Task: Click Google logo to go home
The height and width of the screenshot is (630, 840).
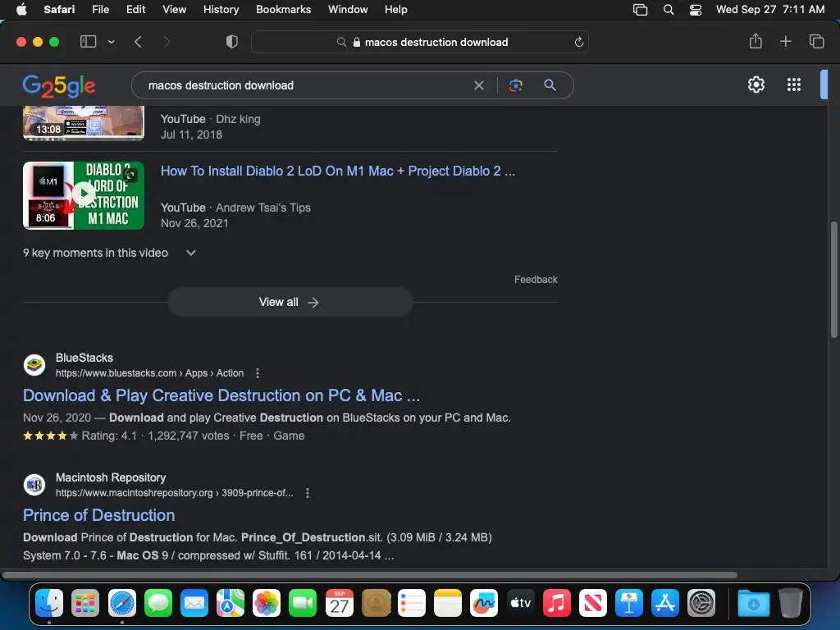Action: click(59, 85)
